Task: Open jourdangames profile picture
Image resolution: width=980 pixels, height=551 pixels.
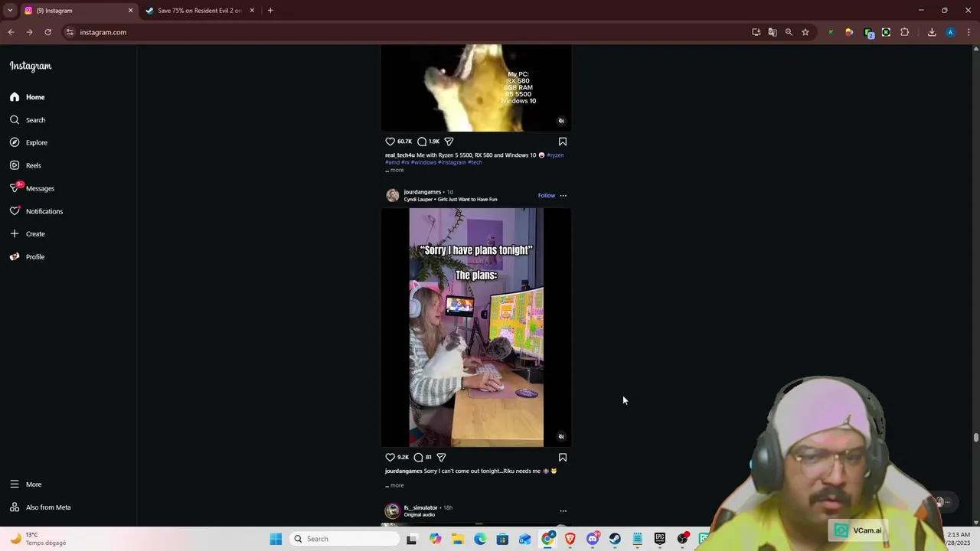Action: (393, 195)
